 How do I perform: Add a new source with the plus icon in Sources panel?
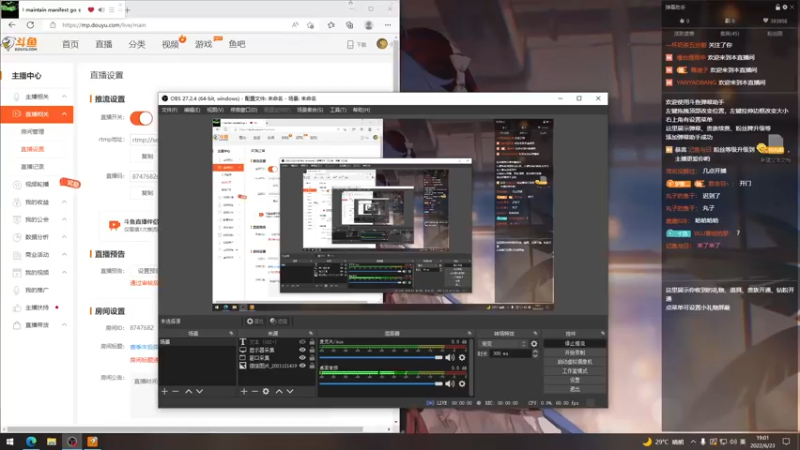pos(244,391)
